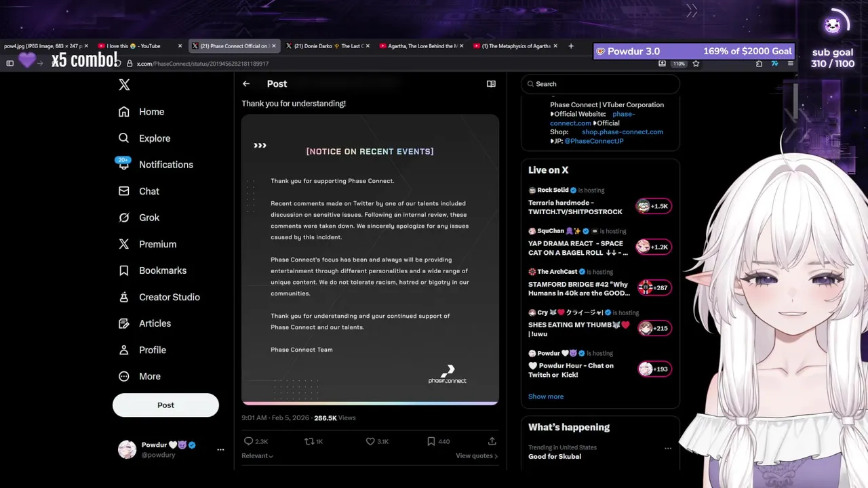
Task: Go back using the Post arrow
Action: 246,84
